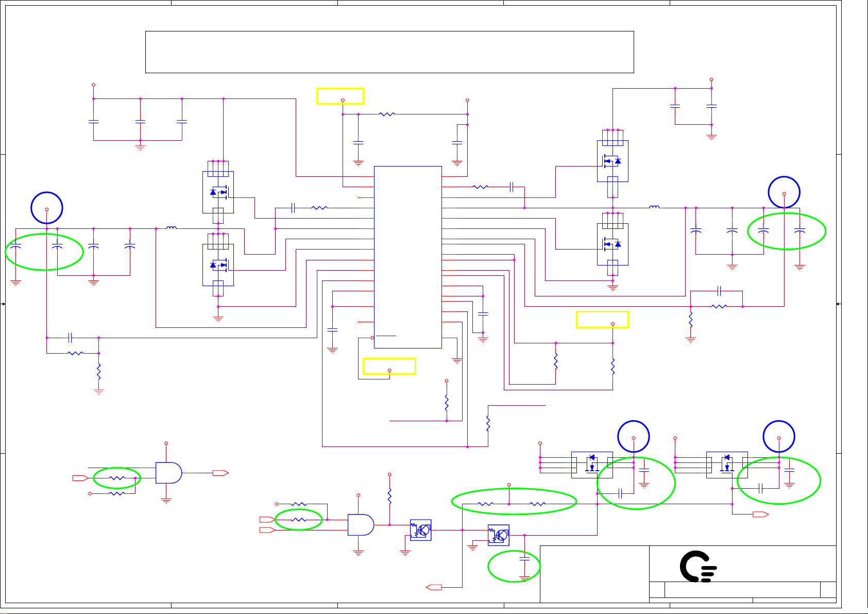Click the company logo in the title block

tap(699, 567)
